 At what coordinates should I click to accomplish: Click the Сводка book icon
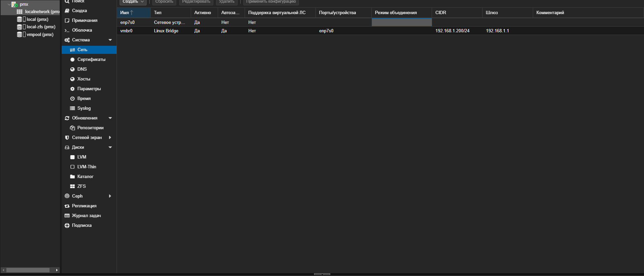[67, 11]
